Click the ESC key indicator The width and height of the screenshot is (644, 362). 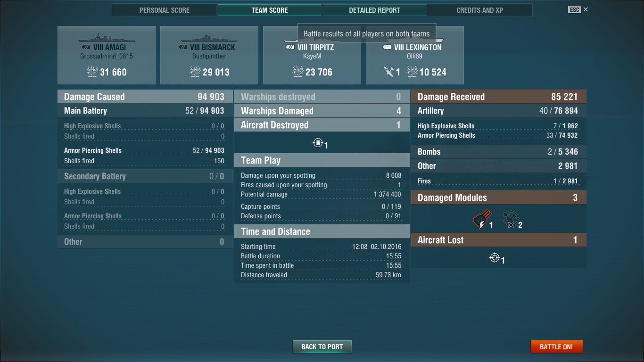point(574,9)
